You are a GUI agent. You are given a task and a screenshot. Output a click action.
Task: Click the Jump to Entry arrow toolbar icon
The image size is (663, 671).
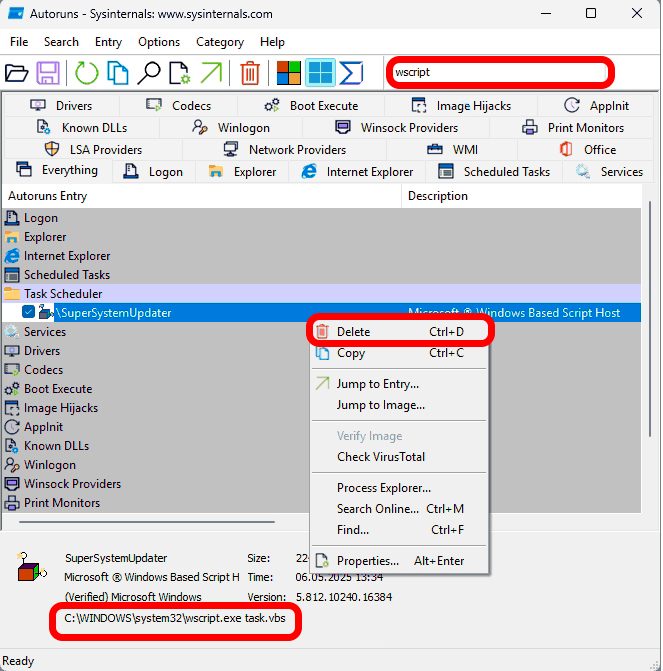pyautogui.click(x=211, y=73)
